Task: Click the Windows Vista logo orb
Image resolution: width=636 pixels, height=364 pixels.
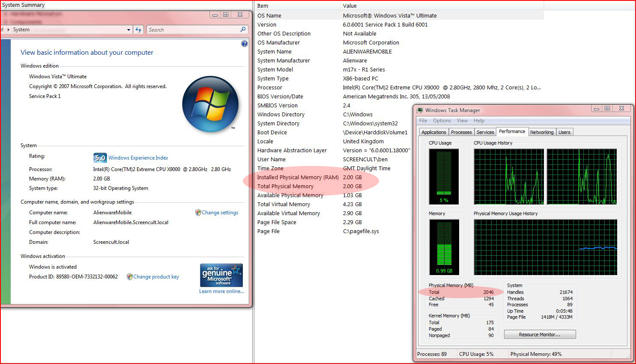Action: (x=210, y=104)
